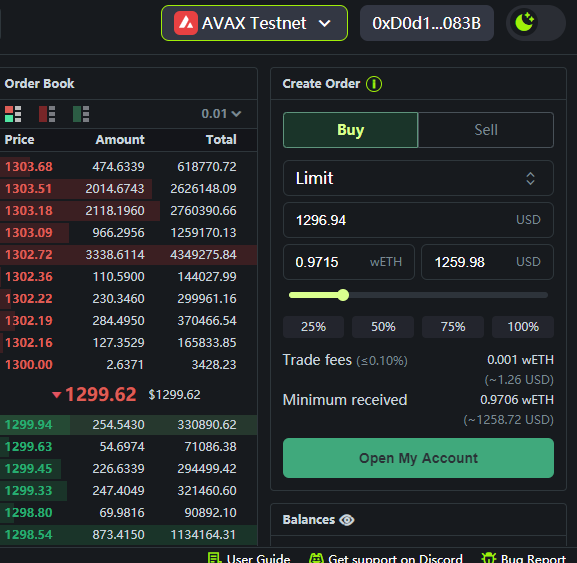The height and width of the screenshot is (563, 577).
Task: Select the ask price 1303.18
Action: pos(29,211)
